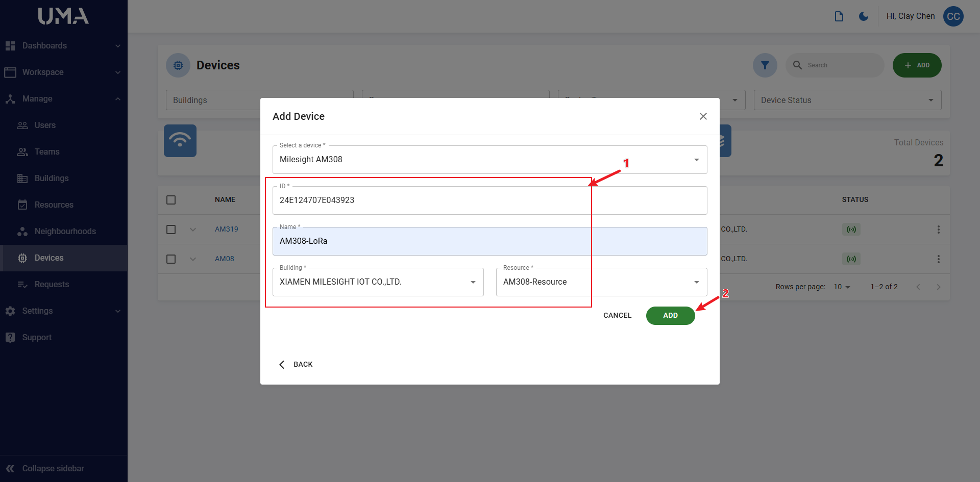This screenshot has width=980, height=482.
Task: Click the Support question icon
Action: pyautogui.click(x=10, y=338)
